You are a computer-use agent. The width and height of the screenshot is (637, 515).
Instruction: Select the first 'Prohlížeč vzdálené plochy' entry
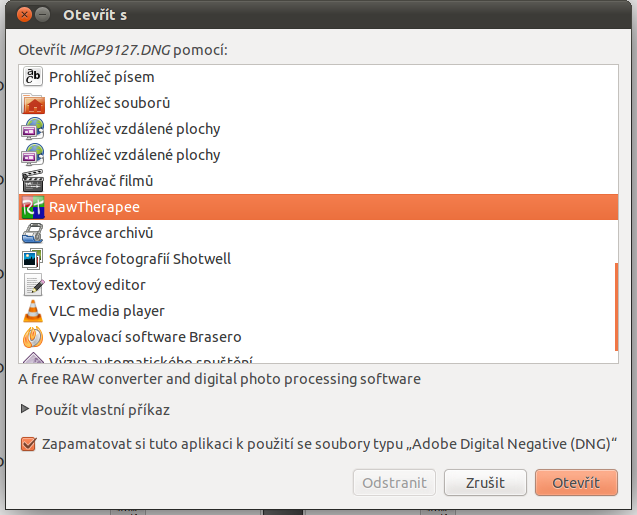point(318,129)
